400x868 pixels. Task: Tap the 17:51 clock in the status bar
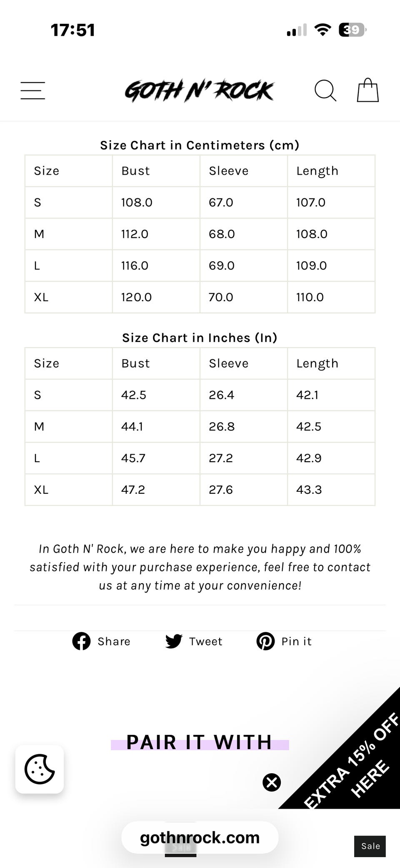pos(73,30)
